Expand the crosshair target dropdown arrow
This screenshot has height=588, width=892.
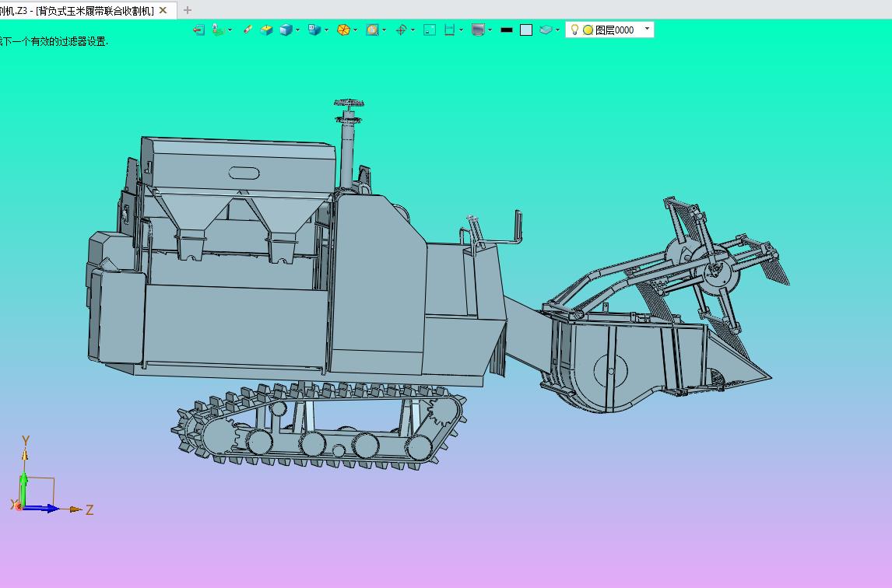413,30
